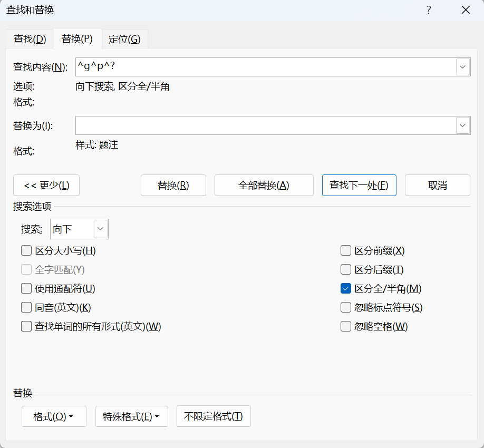
Task: Click the 向下搜索, 区分全/半角 options text
Action: click(x=122, y=86)
